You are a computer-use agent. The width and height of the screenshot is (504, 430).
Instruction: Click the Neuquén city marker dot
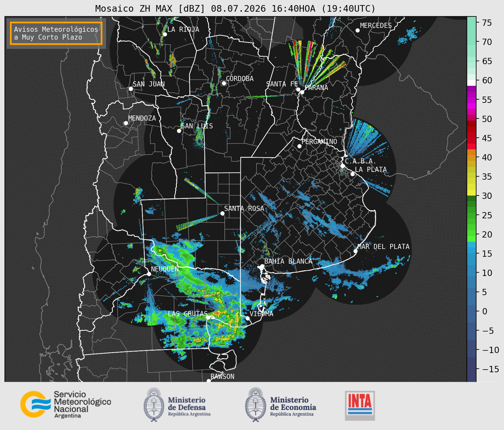point(149,274)
